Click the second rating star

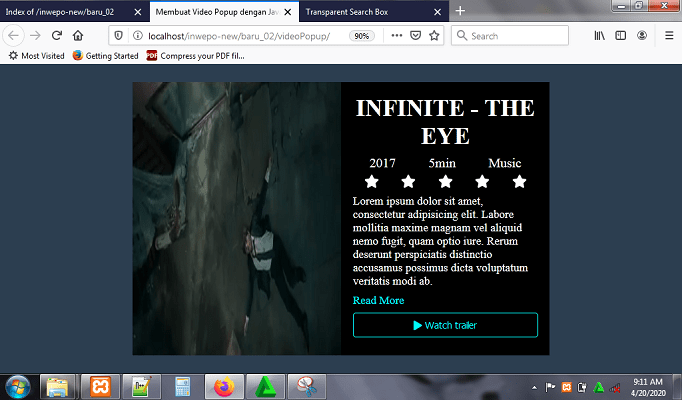[x=408, y=181]
